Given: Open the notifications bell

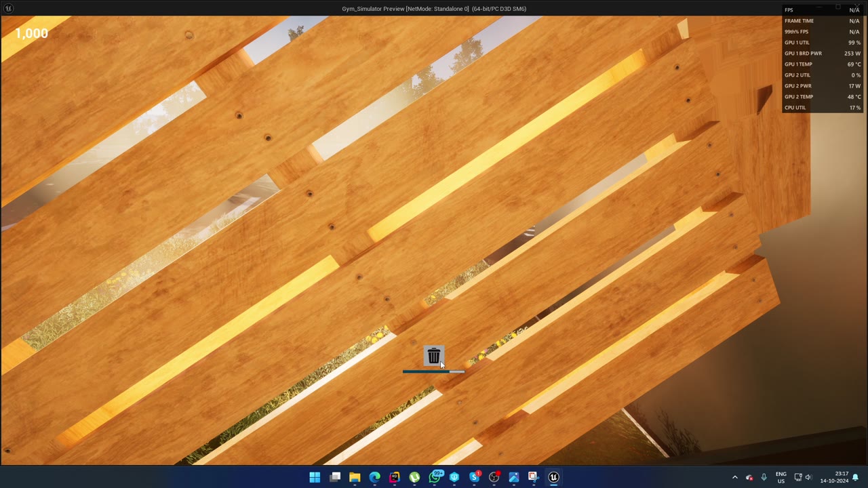Looking at the screenshot, I should tap(856, 477).
